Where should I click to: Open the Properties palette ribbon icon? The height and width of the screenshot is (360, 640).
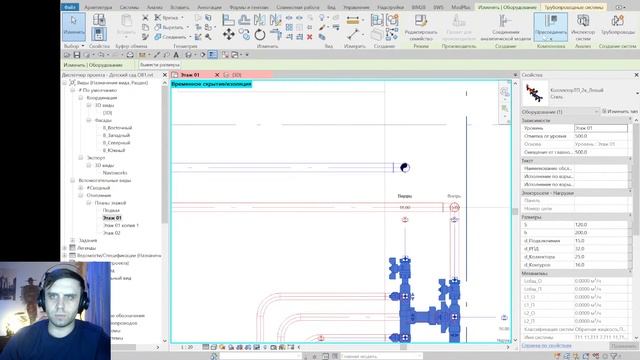pos(99,34)
